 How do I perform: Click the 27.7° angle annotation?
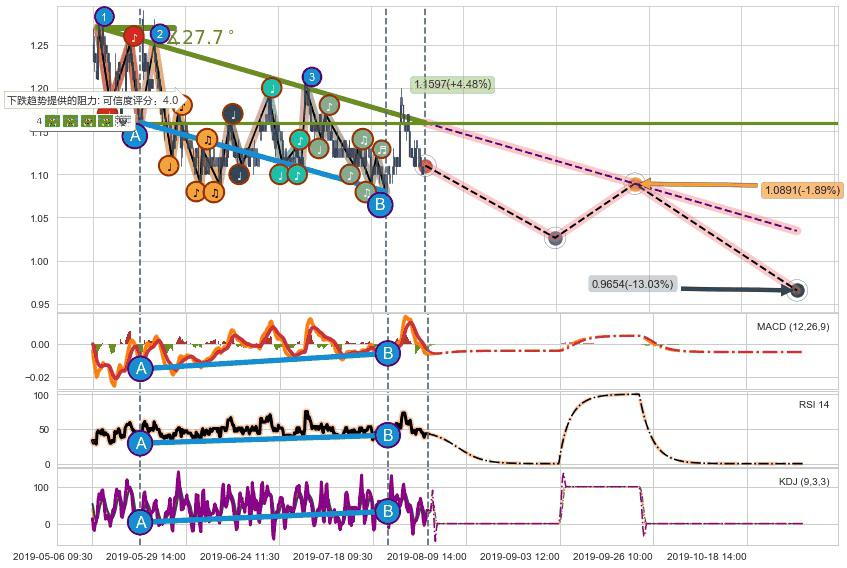(203, 37)
